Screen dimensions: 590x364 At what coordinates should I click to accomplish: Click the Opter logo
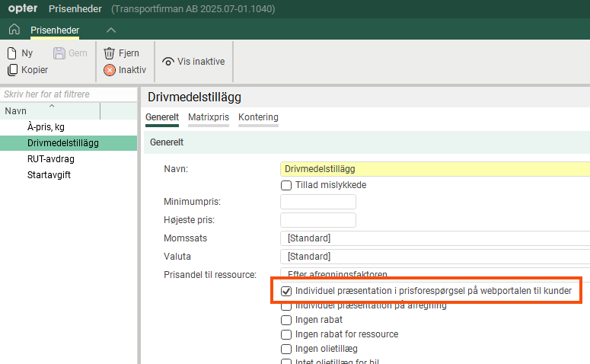tap(22, 9)
